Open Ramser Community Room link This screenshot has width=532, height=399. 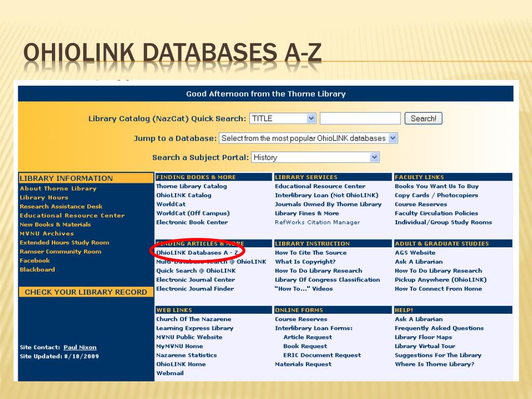click(x=60, y=251)
